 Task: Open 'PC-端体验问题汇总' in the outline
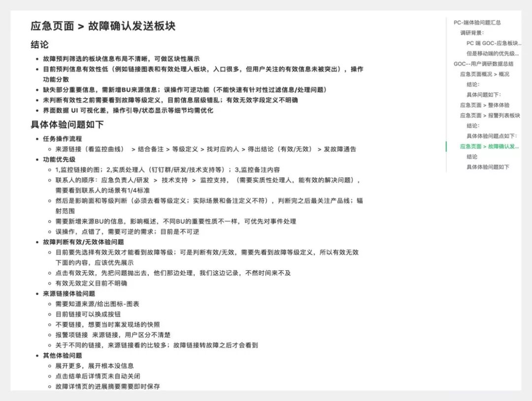coord(477,23)
